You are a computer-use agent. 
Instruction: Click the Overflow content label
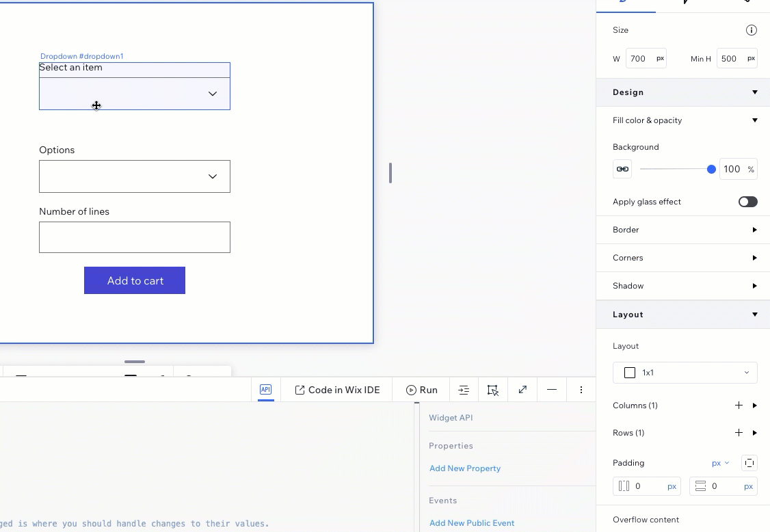tap(646, 520)
